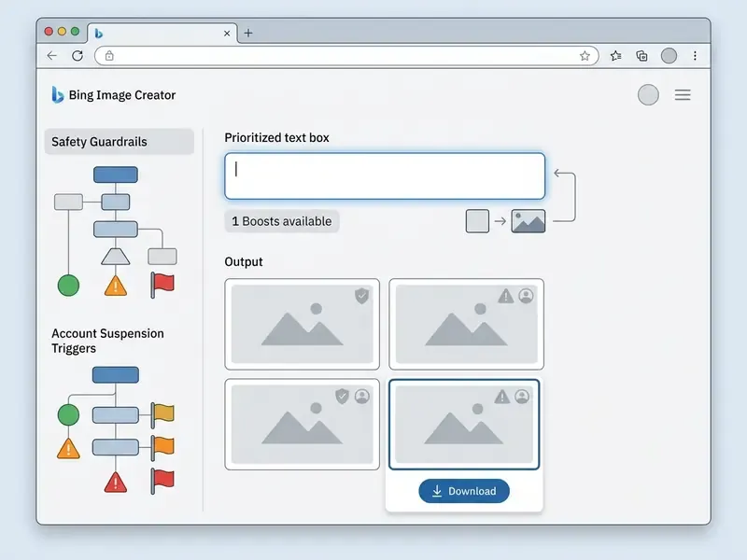The height and width of the screenshot is (560, 747).
Task: Click the green circle in Safety Guardrails diagram
Action: click(x=68, y=286)
